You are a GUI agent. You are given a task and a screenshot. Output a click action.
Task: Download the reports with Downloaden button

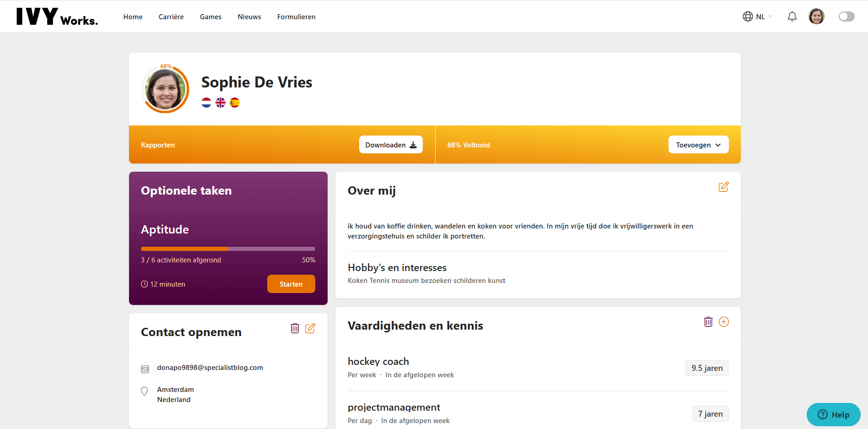click(391, 145)
